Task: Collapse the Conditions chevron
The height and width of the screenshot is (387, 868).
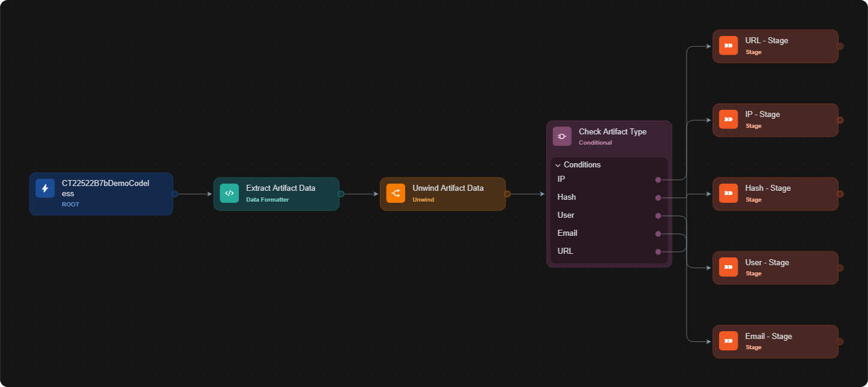Action: pyautogui.click(x=558, y=165)
